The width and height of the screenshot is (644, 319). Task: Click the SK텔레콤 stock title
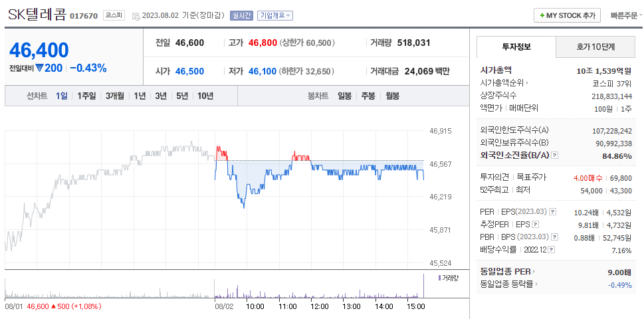click(37, 15)
